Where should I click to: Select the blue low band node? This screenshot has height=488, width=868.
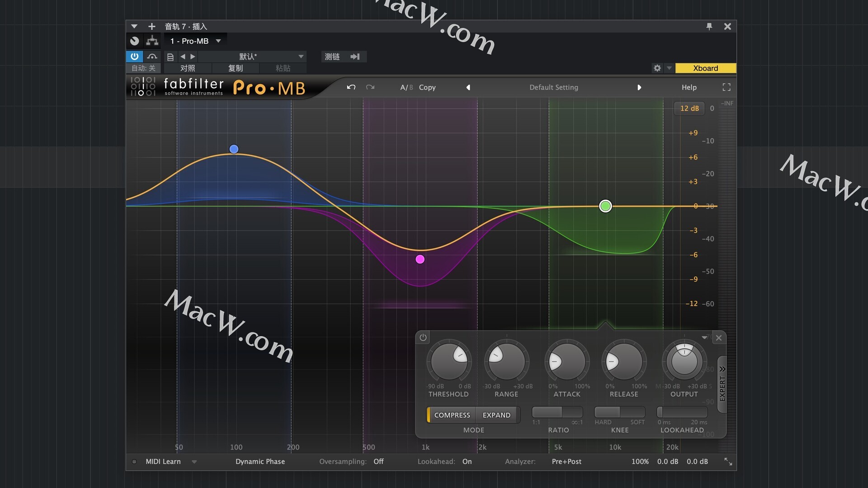[x=234, y=149]
